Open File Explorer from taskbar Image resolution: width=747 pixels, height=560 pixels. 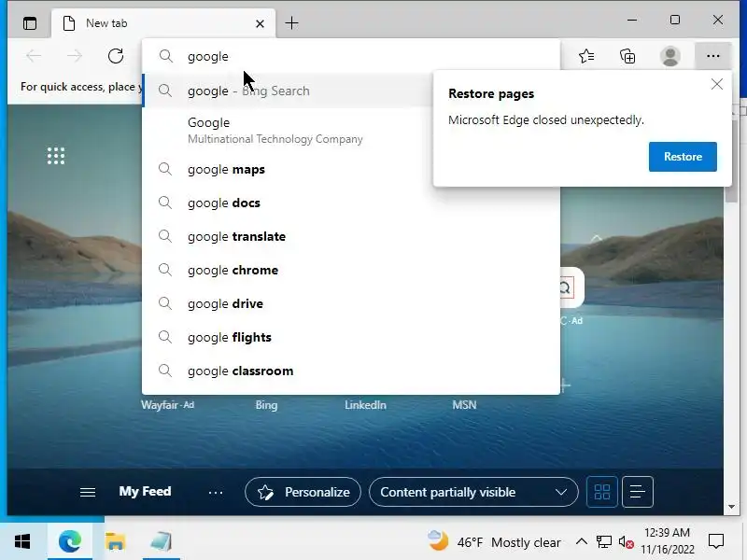pyautogui.click(x=115, y=541)
